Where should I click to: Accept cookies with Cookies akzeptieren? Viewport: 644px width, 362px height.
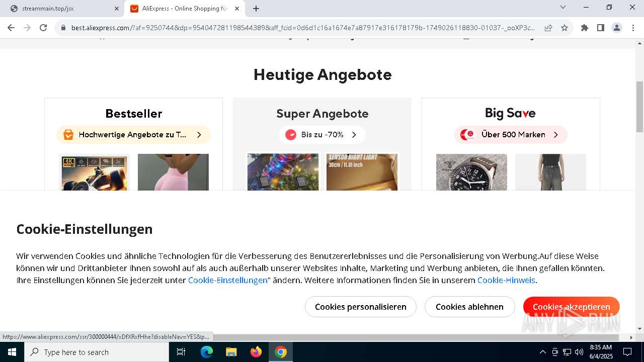click(571, 307)
